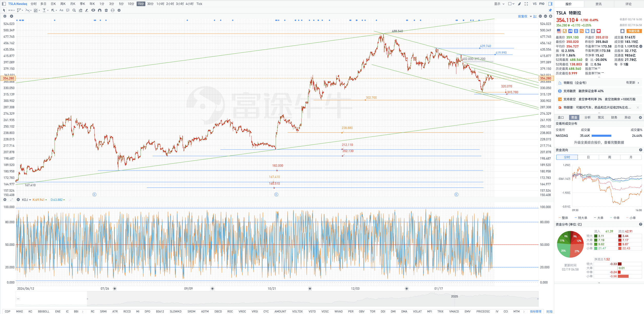Toggle drawings visibility eye icon

coord(93,10)
